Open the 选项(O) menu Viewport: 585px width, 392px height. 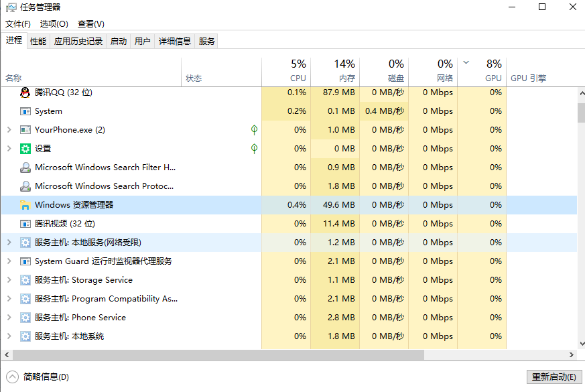pos(54,24)
